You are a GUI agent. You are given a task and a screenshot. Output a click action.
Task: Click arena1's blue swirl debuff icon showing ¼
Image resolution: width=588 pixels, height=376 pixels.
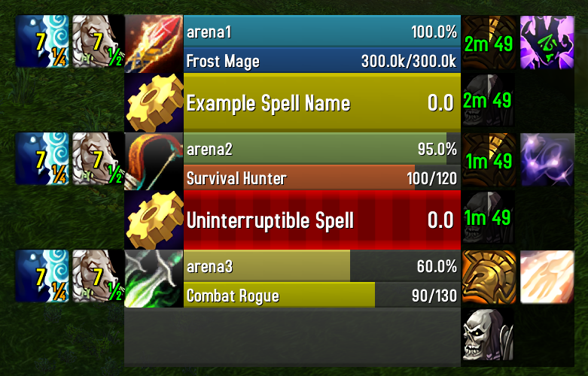point(42,41)
